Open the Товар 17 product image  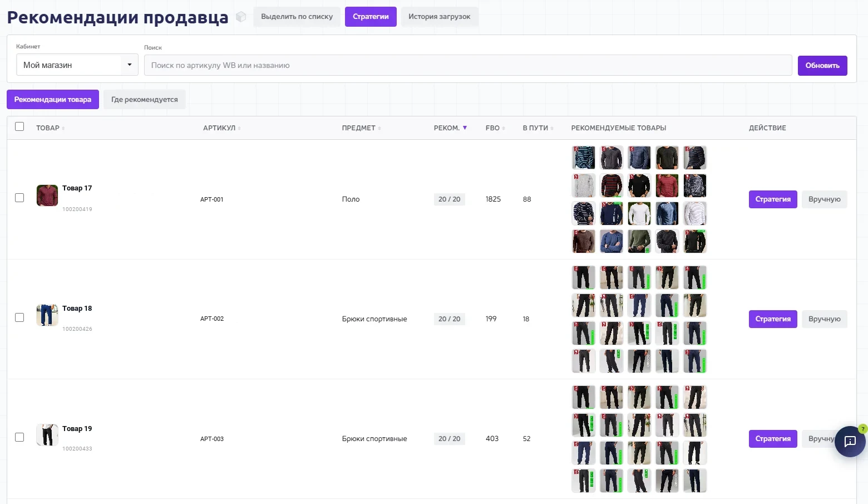(47, 195)
